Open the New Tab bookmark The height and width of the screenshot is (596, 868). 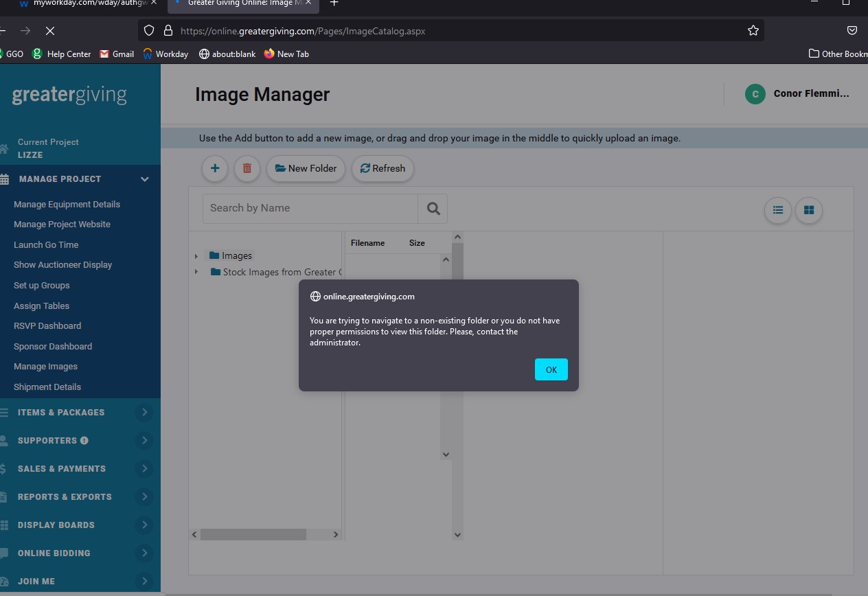(286, 54)
